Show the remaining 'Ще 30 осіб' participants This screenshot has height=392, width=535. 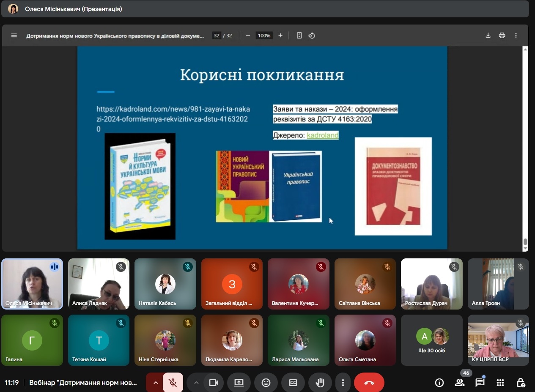pyautogui.click(x=431, y=340)
